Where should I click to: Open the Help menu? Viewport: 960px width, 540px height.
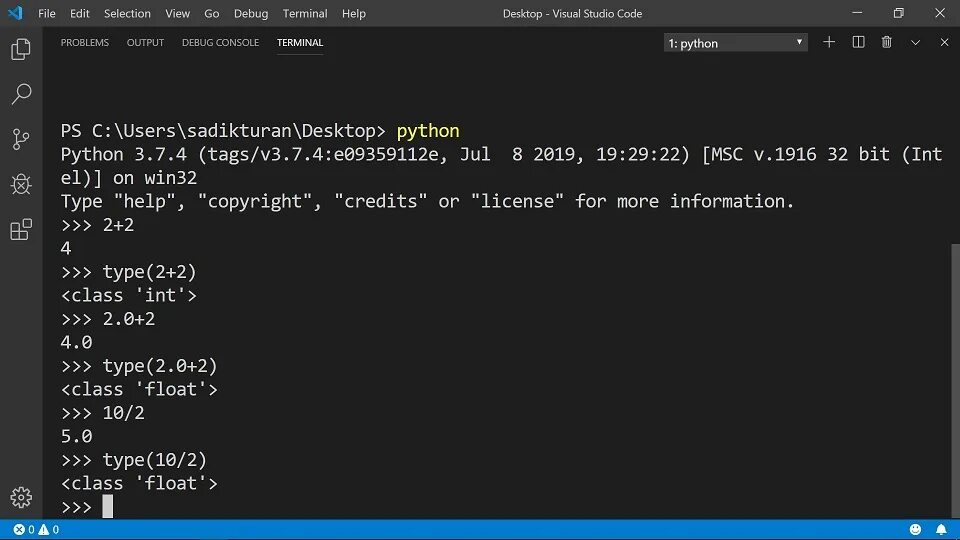[353, 13]
